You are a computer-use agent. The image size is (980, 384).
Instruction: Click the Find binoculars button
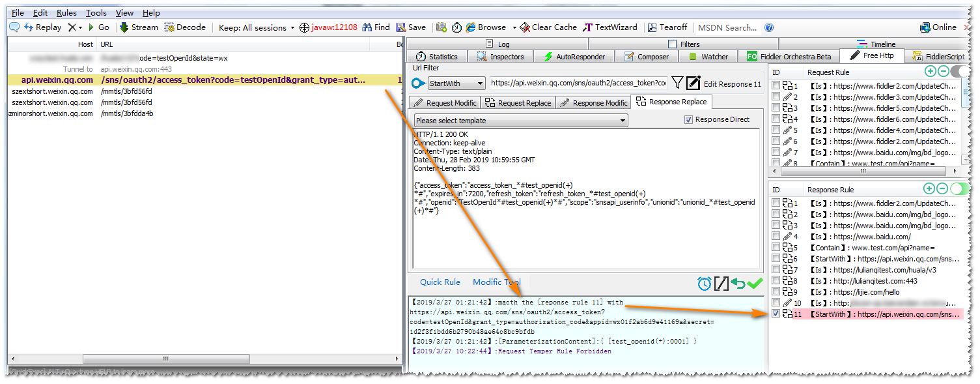tap(376, 27)
